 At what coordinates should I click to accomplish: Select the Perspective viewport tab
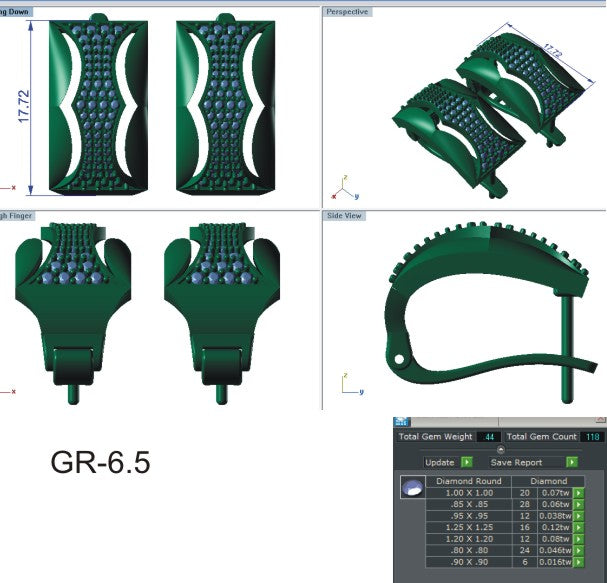pos(347,12)
